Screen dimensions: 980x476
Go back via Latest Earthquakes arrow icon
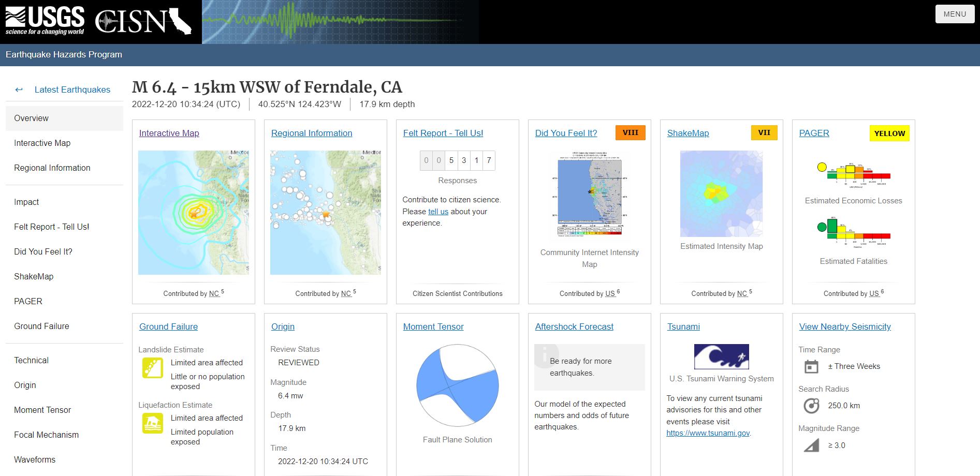click(19, 90)
